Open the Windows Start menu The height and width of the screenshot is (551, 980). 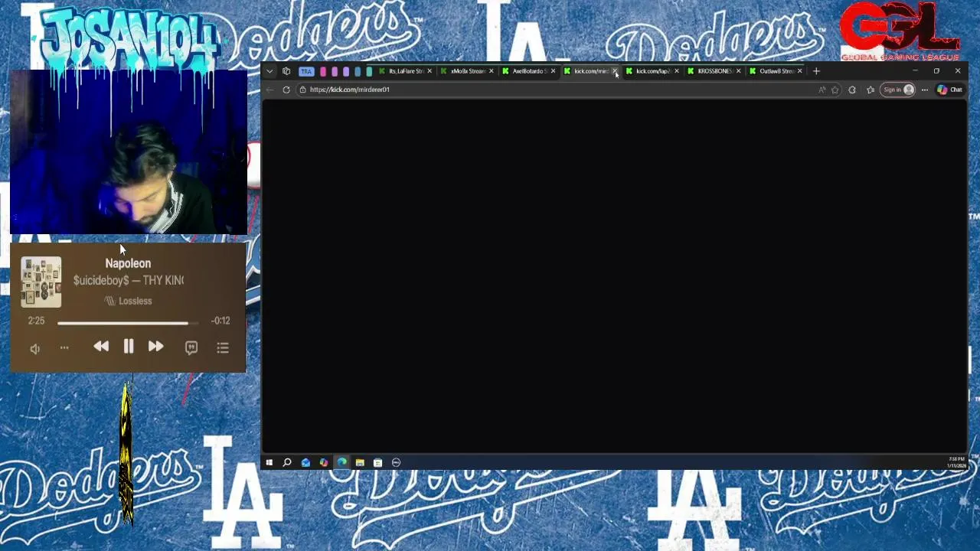click(x=269, y=462)
